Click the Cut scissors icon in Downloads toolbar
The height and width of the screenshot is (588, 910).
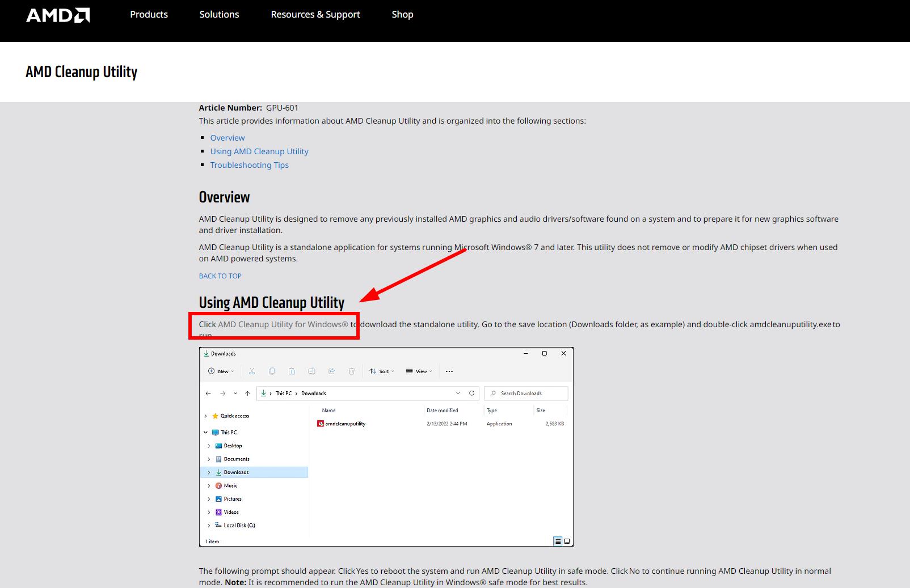tap(252, 371)
